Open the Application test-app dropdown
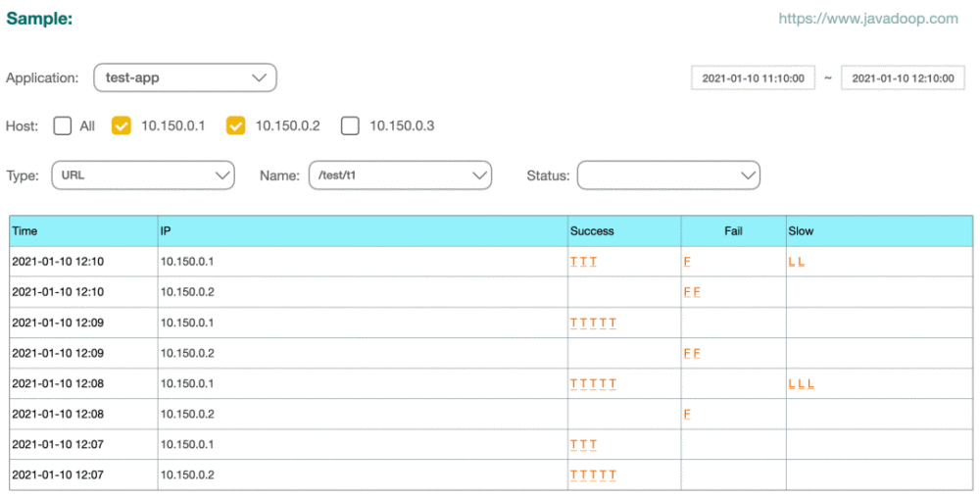This screenshot has width=980, height=498. (185, 78)
